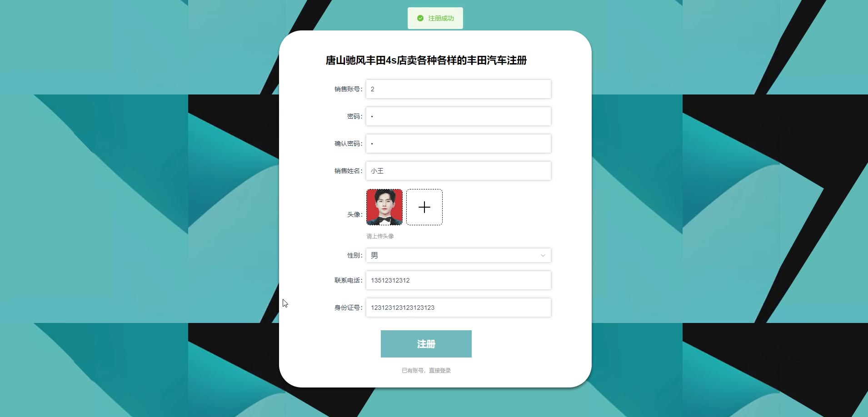The image size is (868, 417).
Task: Follow the 已有账号,直接登录 link
Action: (x=426, y=371)
